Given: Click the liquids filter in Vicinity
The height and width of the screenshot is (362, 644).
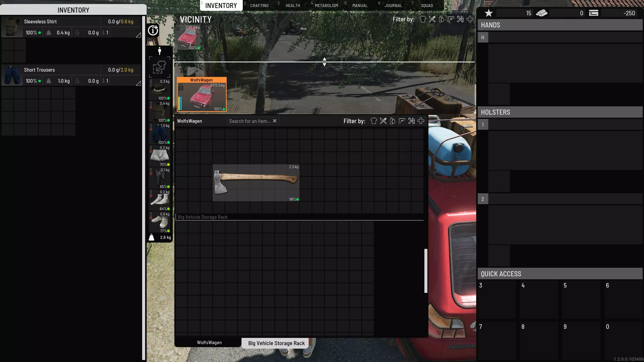Looking at the screenshot, I should pos(441,19).
